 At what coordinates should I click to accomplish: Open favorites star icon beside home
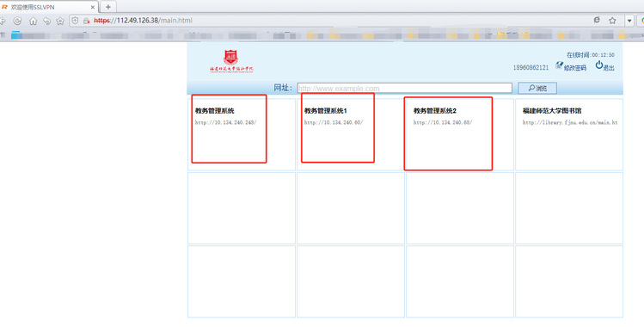pyautogui.click(x=60, y=21)
